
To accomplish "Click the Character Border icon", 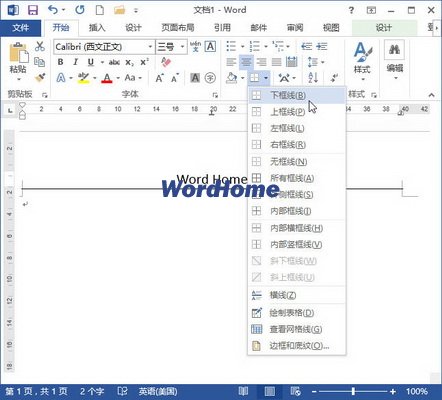I will click(x=210, y=46).
